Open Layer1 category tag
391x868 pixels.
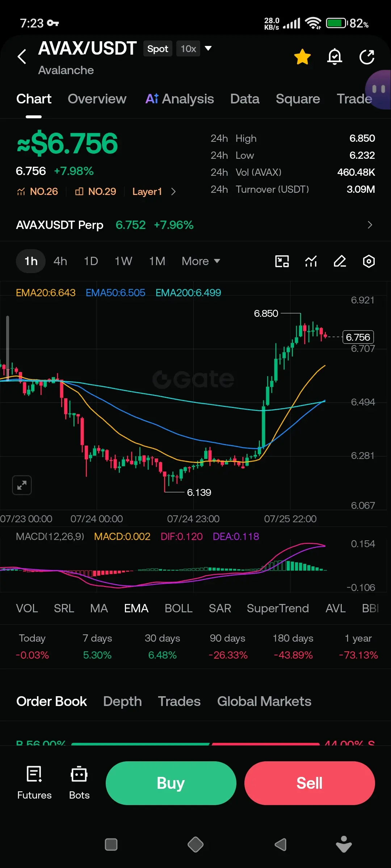coord(147,191)
